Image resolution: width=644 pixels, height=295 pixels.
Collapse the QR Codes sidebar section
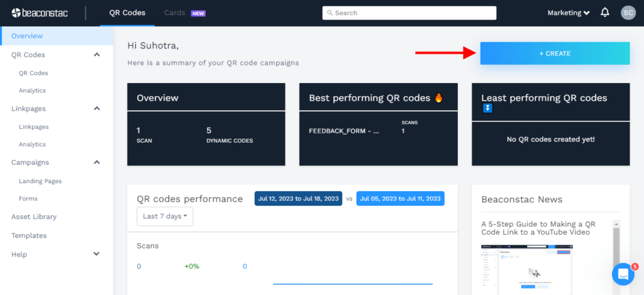pyautogui.click(x=97, y=55)
